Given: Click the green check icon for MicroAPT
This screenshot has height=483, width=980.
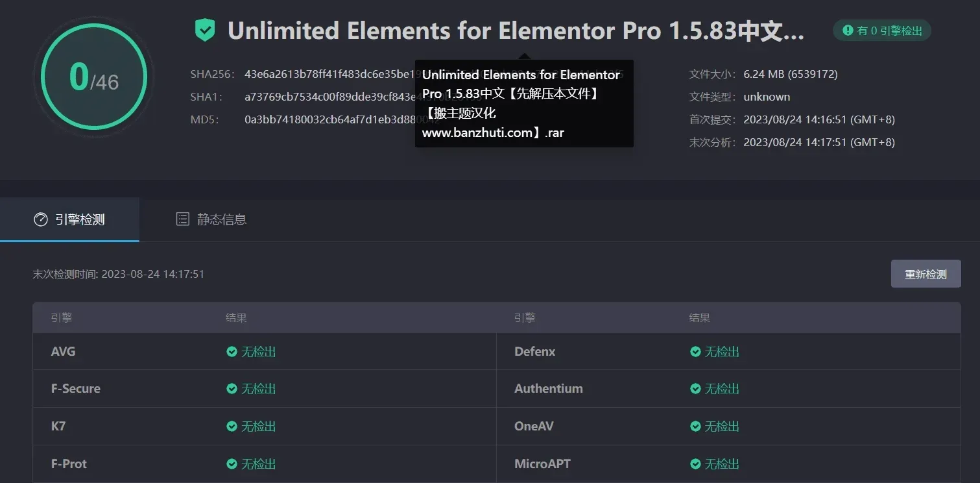Looking at the screenshot, I should pos(695,464).
